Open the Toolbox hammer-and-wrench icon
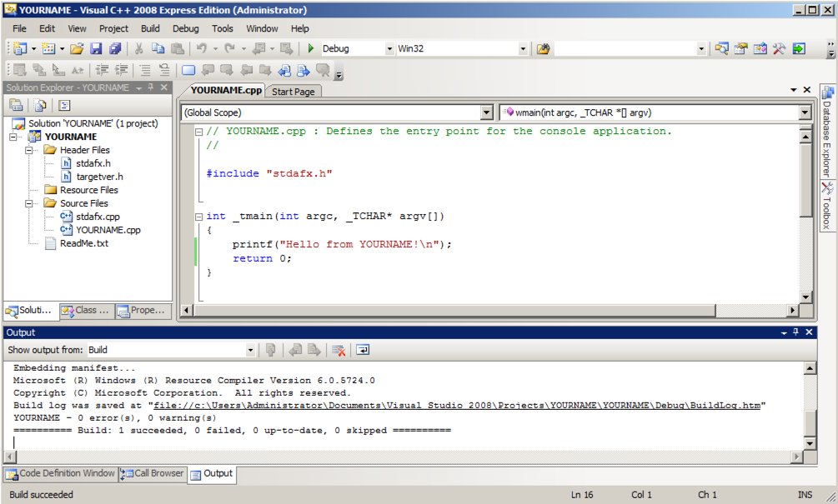This screenshot has width=838, height=504. (x=779, y=49)
